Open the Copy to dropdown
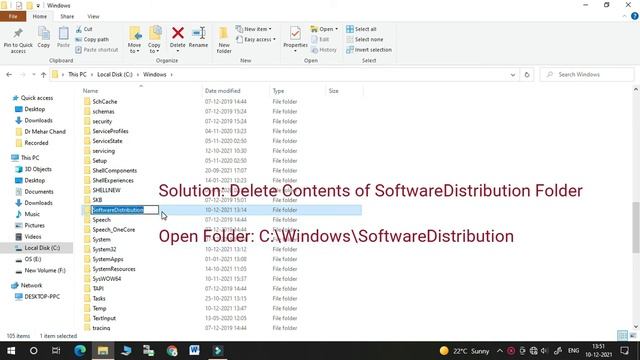The width and height of the screenshot is (640, 360). tap(154, 40)
